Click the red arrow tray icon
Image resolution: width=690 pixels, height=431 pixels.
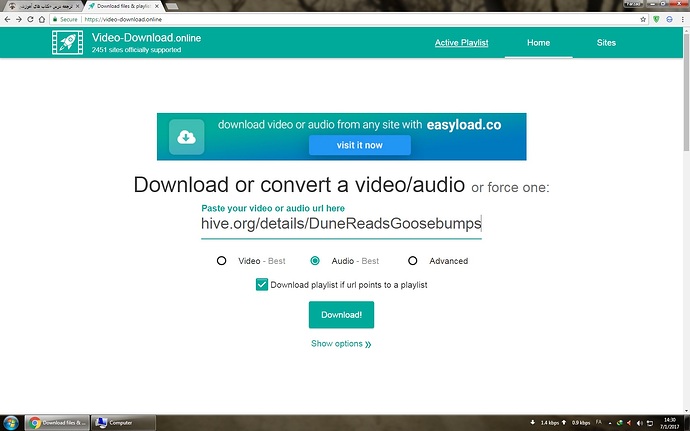click(629, 423)
